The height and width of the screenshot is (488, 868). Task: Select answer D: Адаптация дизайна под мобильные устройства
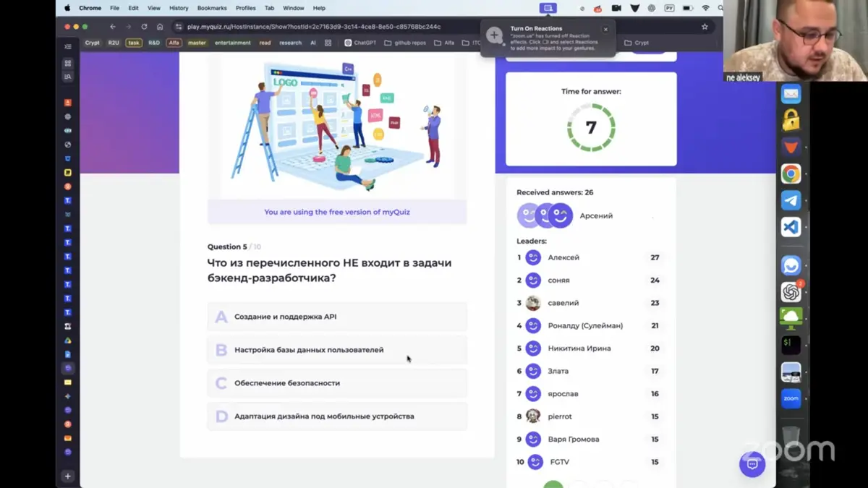(337, 416)
